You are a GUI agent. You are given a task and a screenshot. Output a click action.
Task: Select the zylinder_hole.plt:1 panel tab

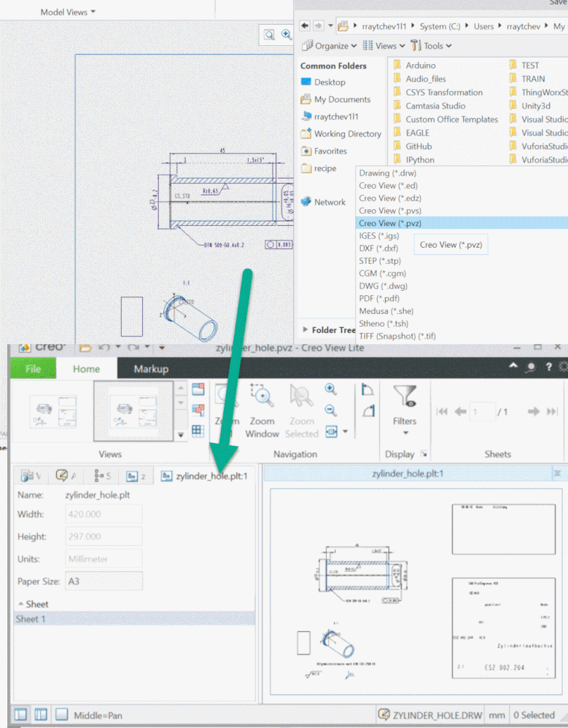(x=205, y=475)
